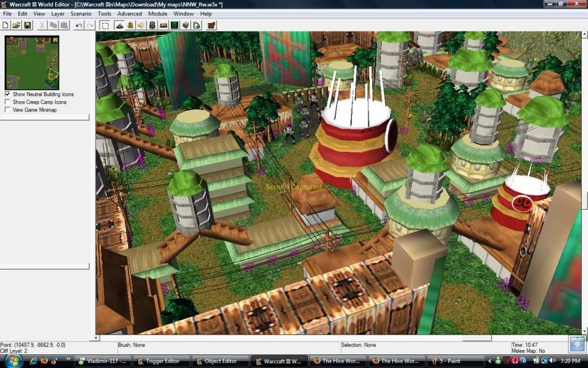
Task: Open a map with the folder icon
Action: tap(16, 25)
